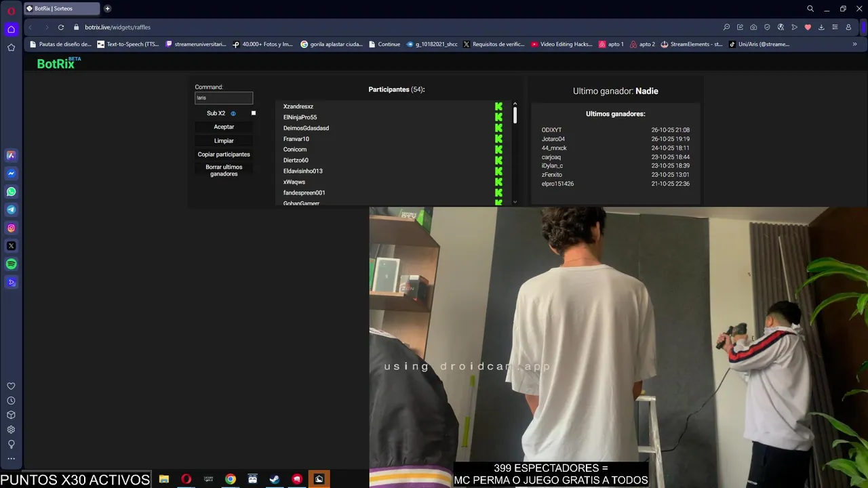Show more bookmarks with the double chevron

pyautogui.click(x=854, y=44)
